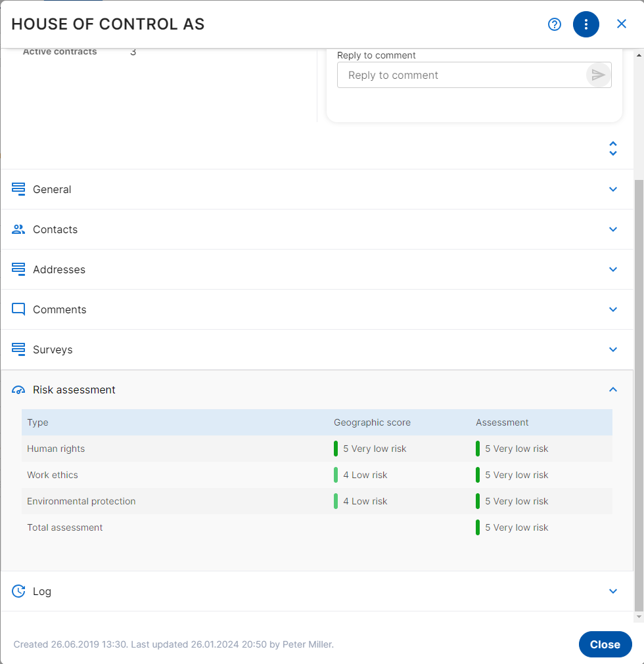Click the Surveys section list icon

pyautogui.click(x=18, y=349)
